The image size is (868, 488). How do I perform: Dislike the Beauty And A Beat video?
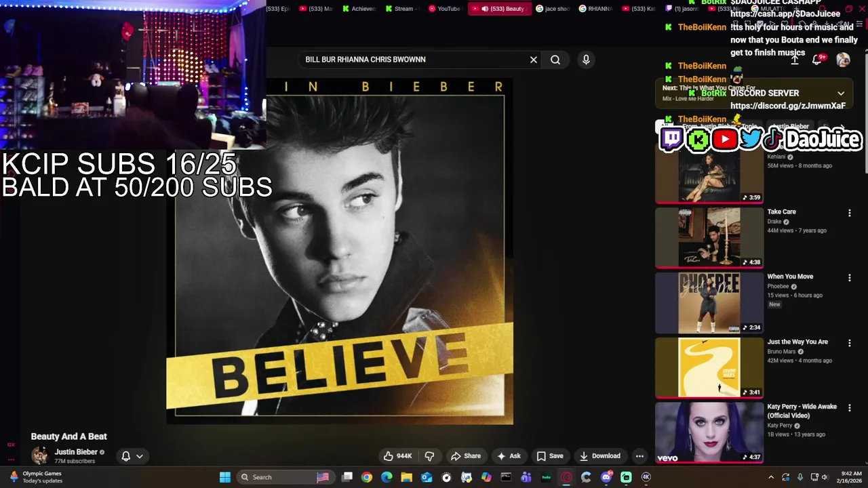(x=429, y=456)
